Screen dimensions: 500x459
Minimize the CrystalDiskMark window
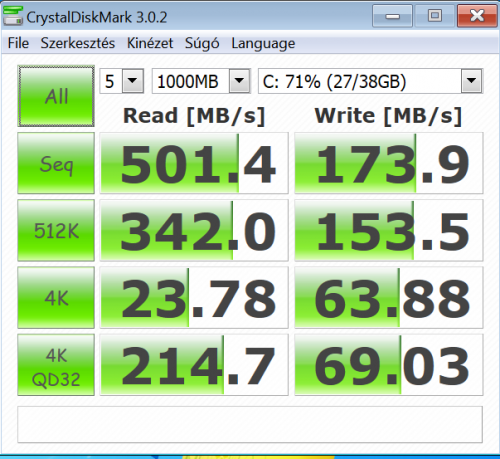392,16
